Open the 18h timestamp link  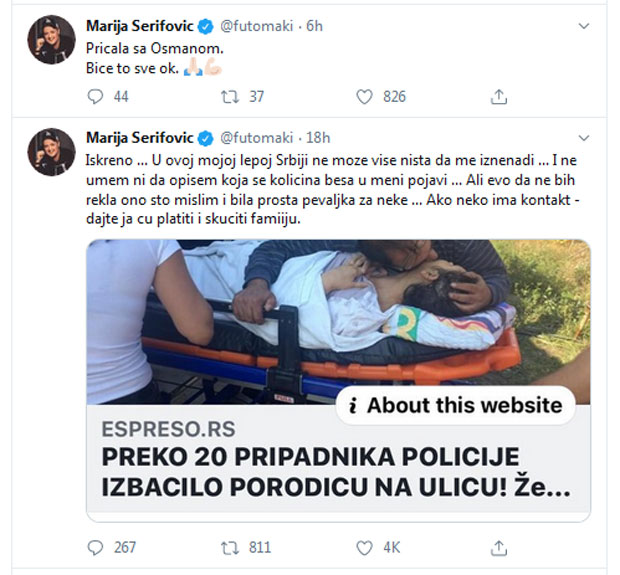[317, 137]
